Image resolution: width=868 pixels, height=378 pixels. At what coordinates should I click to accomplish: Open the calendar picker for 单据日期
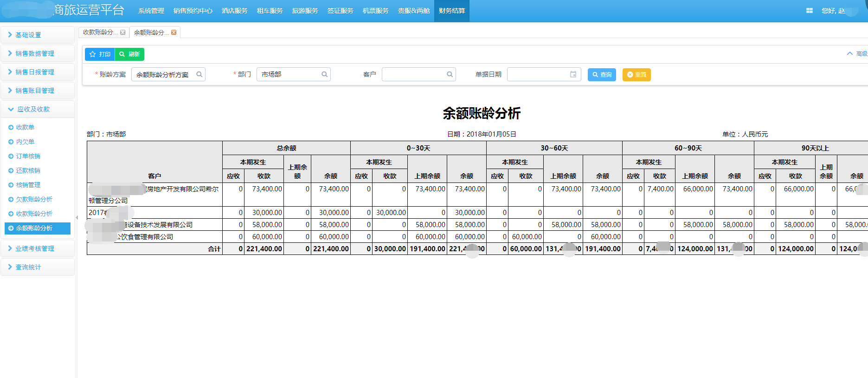tap(573, 74)
